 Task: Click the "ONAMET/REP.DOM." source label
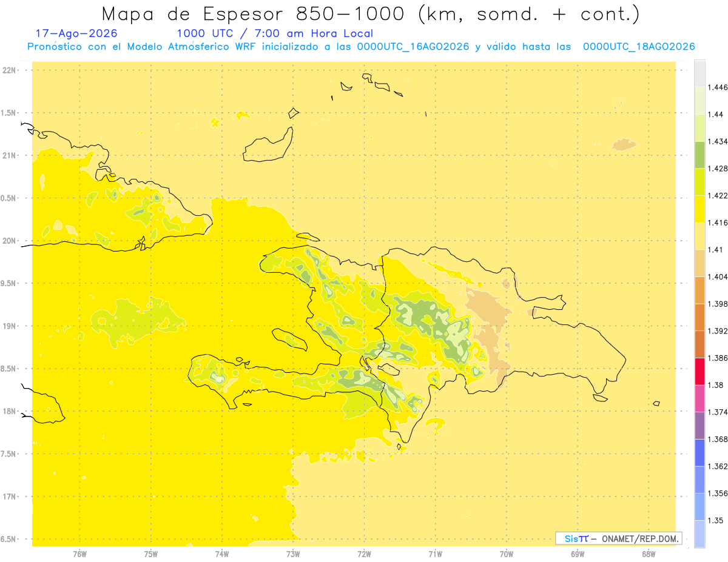point(640,538)
